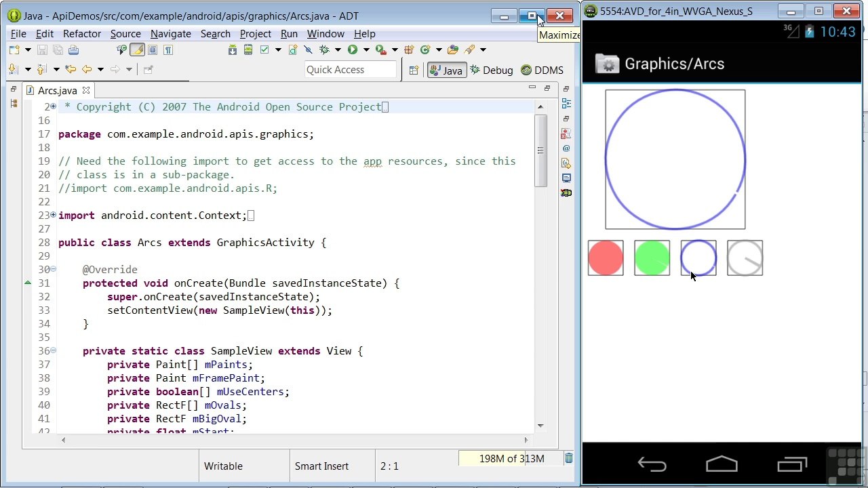Click the Run External Tools icon
The height and width of the screenshot is (488, 868).
[x=381, y=49]
